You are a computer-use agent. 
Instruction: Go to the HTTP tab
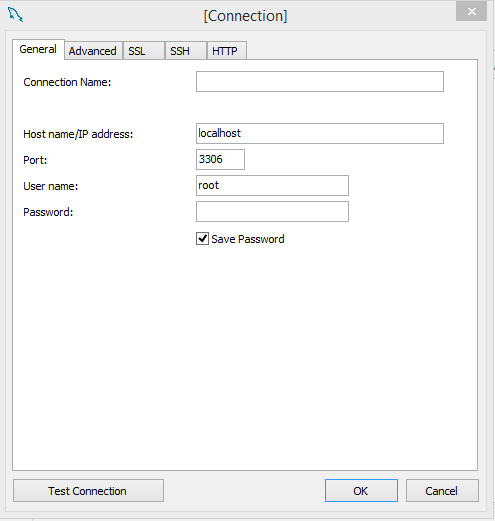(227, 51)
